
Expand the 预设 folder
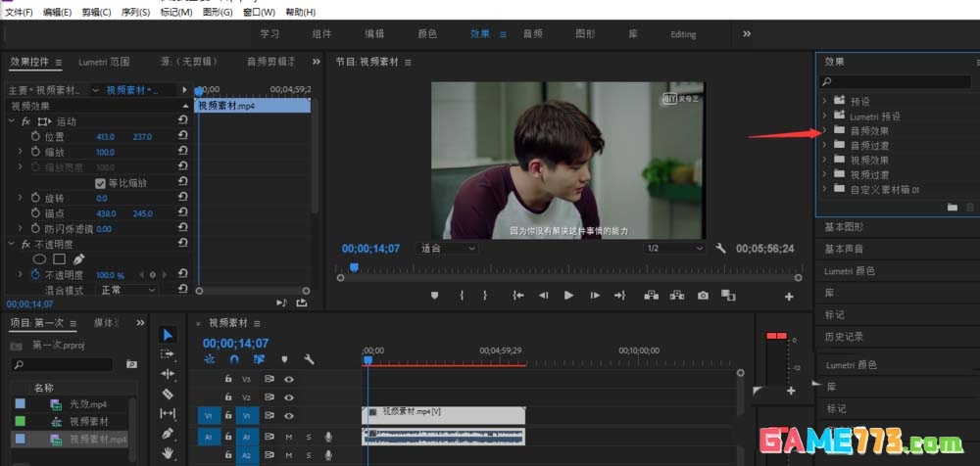pos(824,101)
